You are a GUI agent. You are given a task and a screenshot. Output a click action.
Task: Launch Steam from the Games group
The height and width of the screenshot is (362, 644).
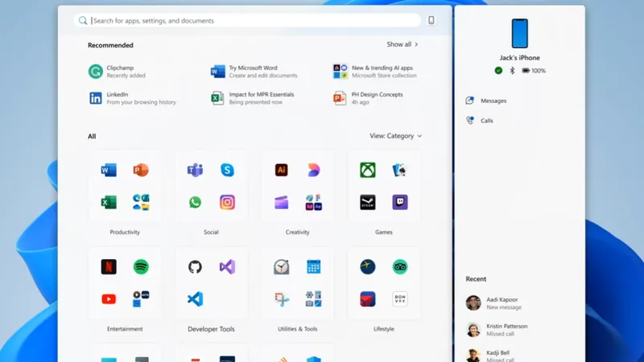point(368,203)
